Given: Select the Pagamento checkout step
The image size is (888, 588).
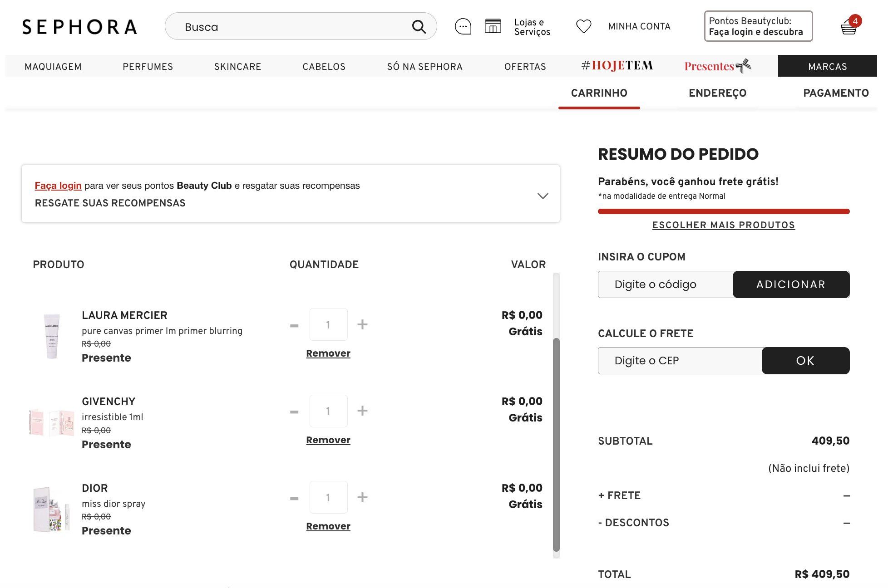Looking at the screenshot, I should tap(836, 93).
